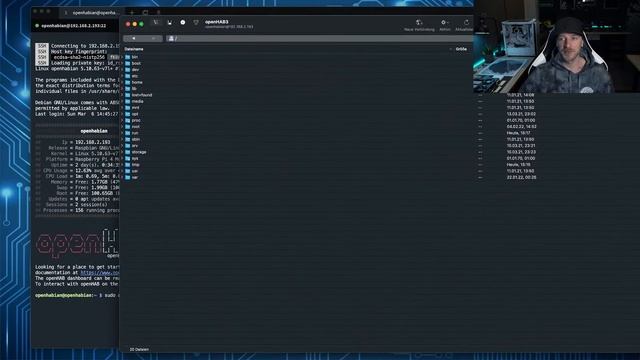Image resolution: width=640 pixels, height=360 pixels.
Task: Open the https link in terminal output
Action: click(100, 273)
